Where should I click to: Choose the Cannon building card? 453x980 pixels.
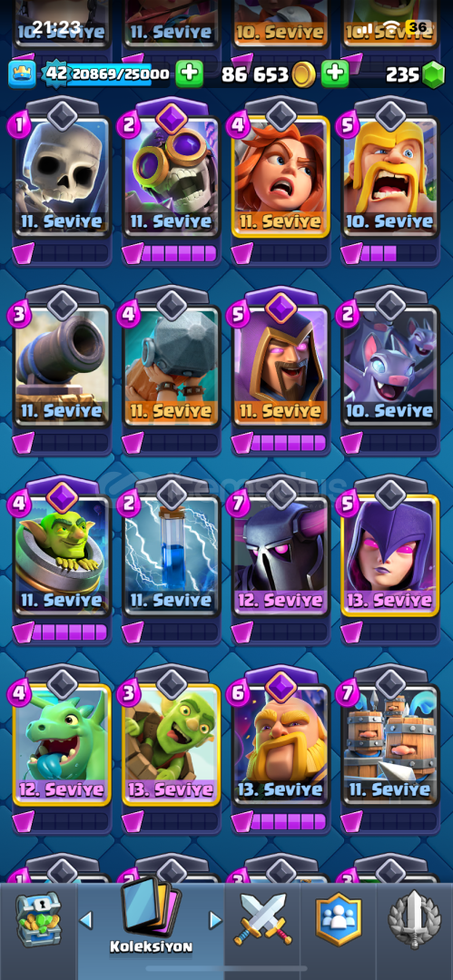62,366
